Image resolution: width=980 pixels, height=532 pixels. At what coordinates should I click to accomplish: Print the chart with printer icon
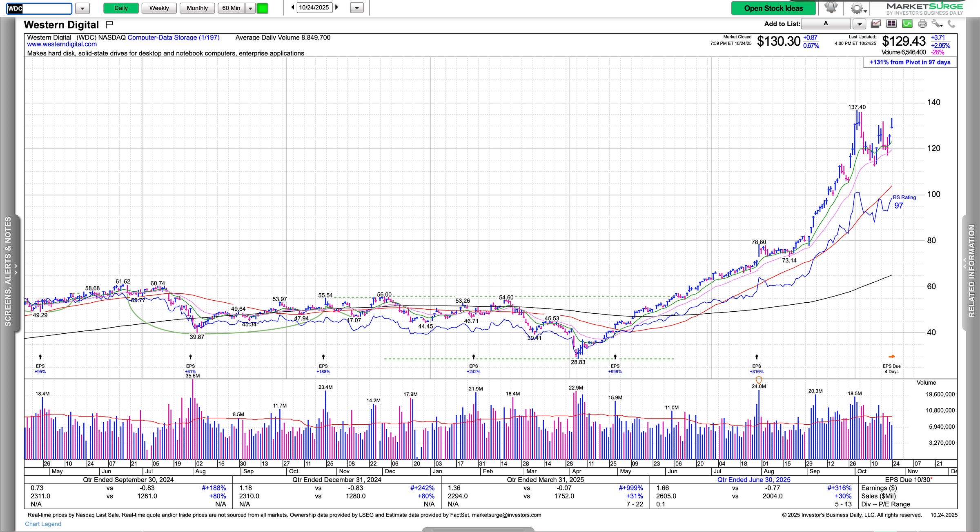[x=922, y=24]
